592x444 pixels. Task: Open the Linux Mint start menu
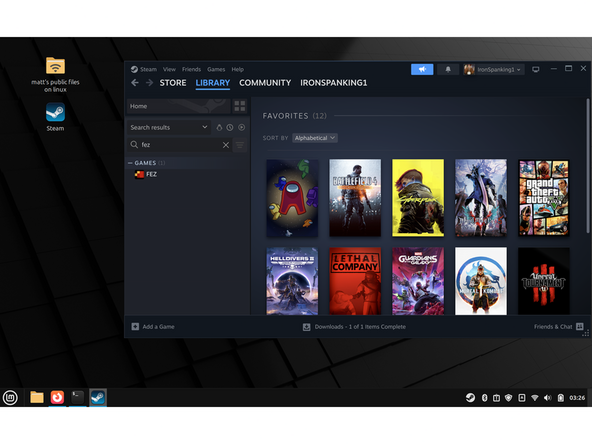[10, 398]
